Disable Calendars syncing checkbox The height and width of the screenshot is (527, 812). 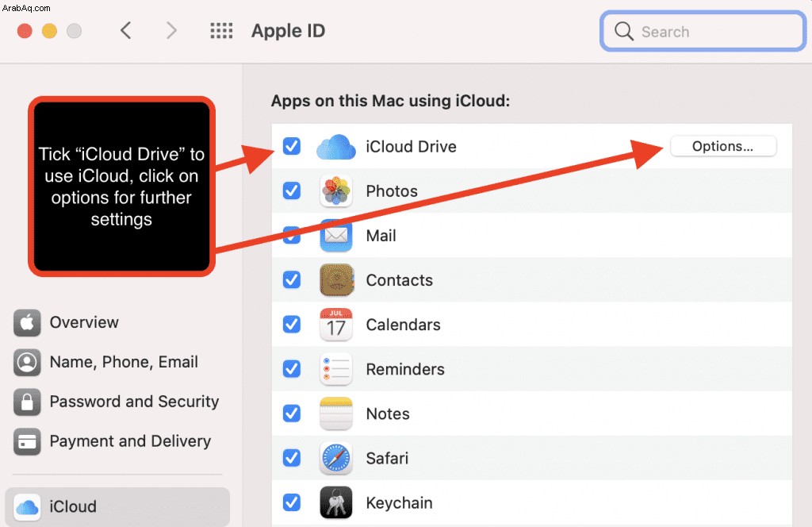point(292,325)
